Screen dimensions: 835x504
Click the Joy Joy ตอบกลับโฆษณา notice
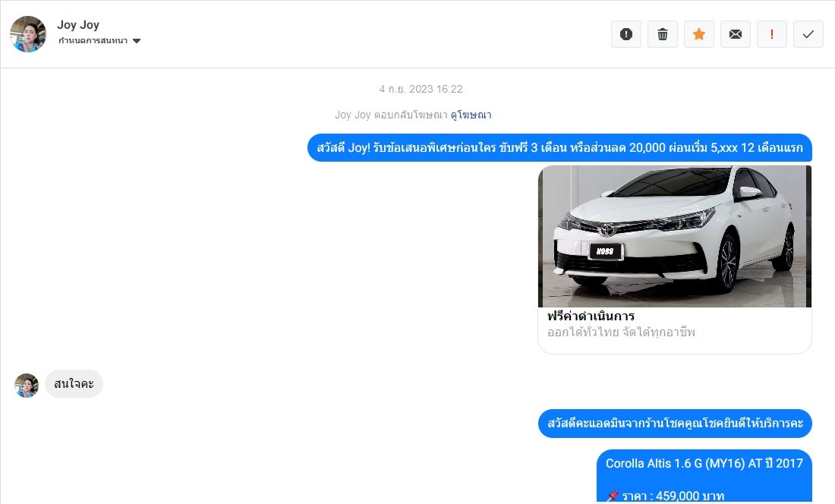391,115
